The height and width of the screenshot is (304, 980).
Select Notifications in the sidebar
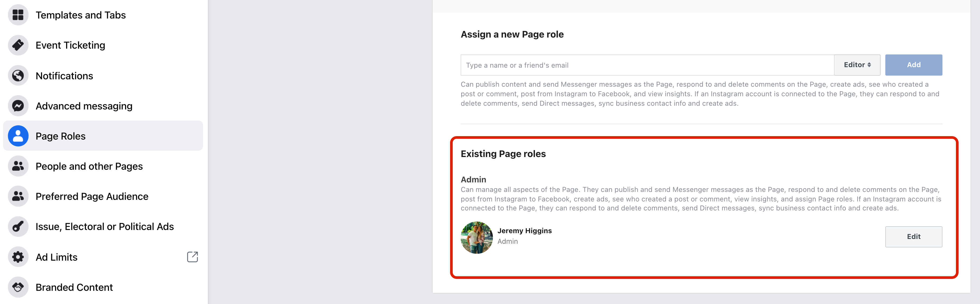64,76
